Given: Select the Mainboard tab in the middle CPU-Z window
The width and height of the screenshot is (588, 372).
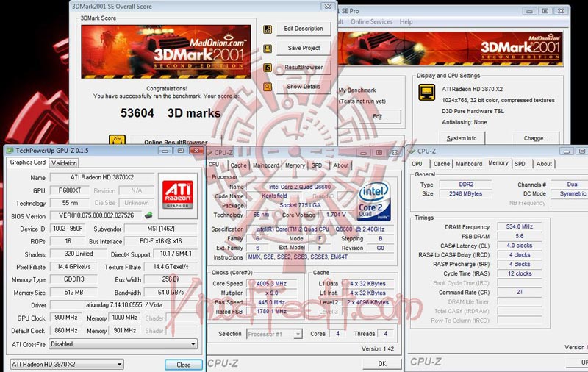Looking at the screenshot, I should [266, 165].
